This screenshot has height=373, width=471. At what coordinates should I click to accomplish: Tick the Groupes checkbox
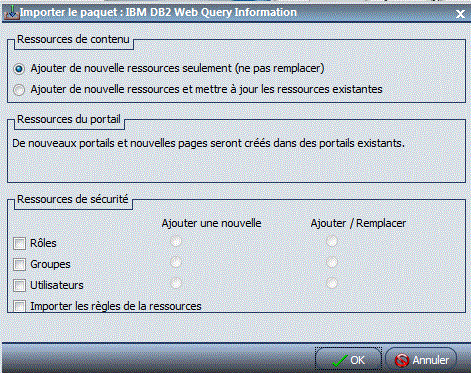click(19, 264)
